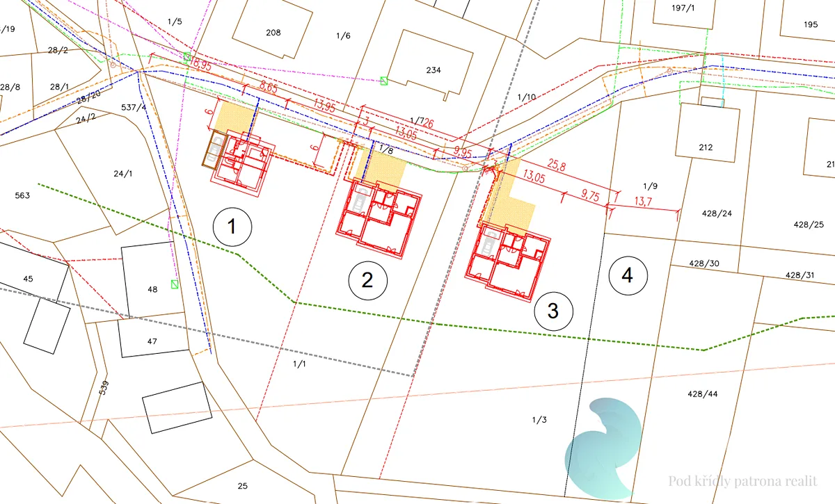Click the red house floor plan on plot 3
The width and height of the screenshot is (835, 504).
509,262
